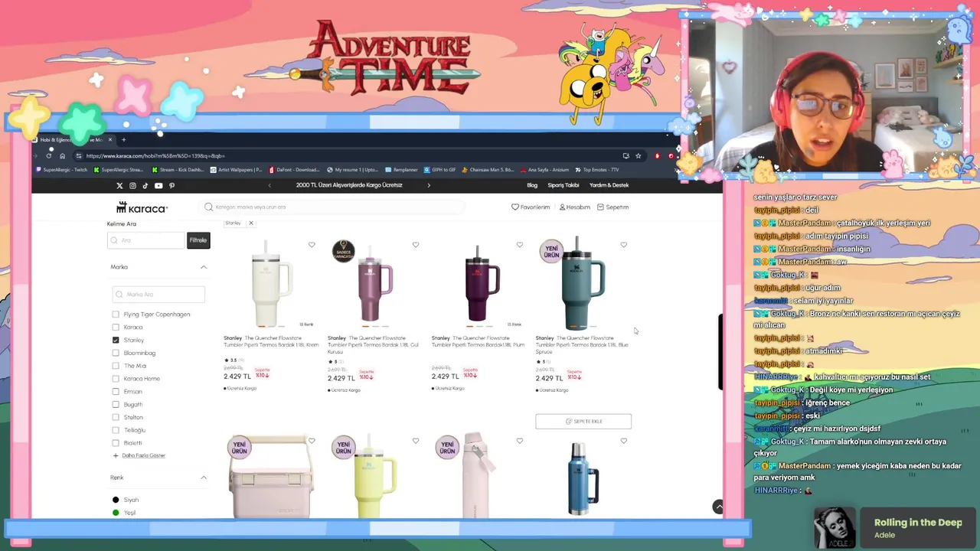Go to the browser home page
980x551 pixels.
pyautogui.click(x=63, y=156)
